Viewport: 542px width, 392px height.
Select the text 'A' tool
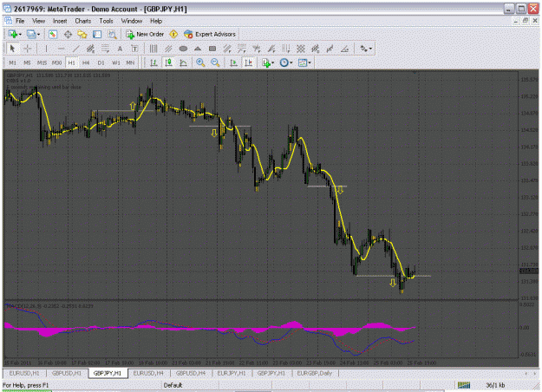120,49
